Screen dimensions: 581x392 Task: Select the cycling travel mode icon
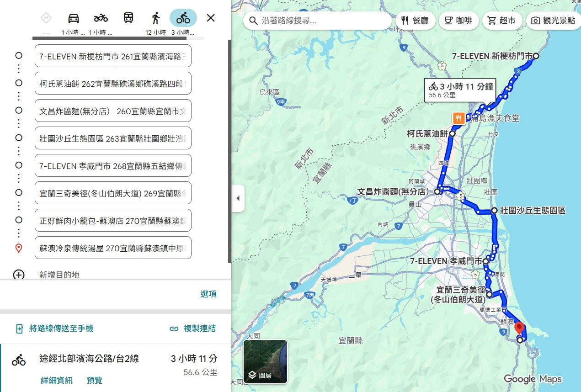pyautogui.click(x=183, y=18)
